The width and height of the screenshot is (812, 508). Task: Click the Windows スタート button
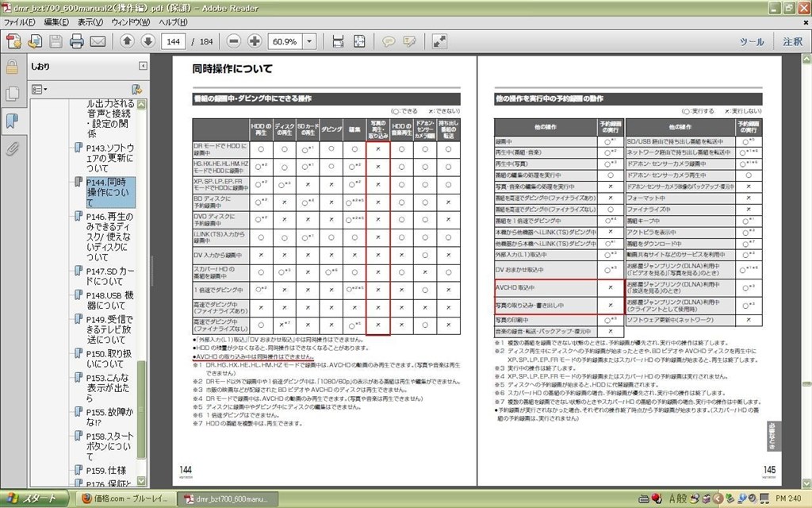34,498
